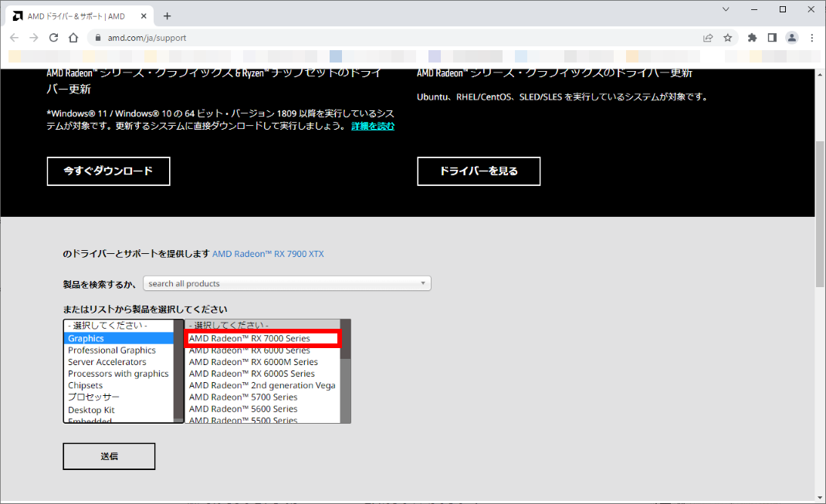Viewport: 826px width, 504px height.
Task: Go to the browser home page
Action: click(73, 38)
